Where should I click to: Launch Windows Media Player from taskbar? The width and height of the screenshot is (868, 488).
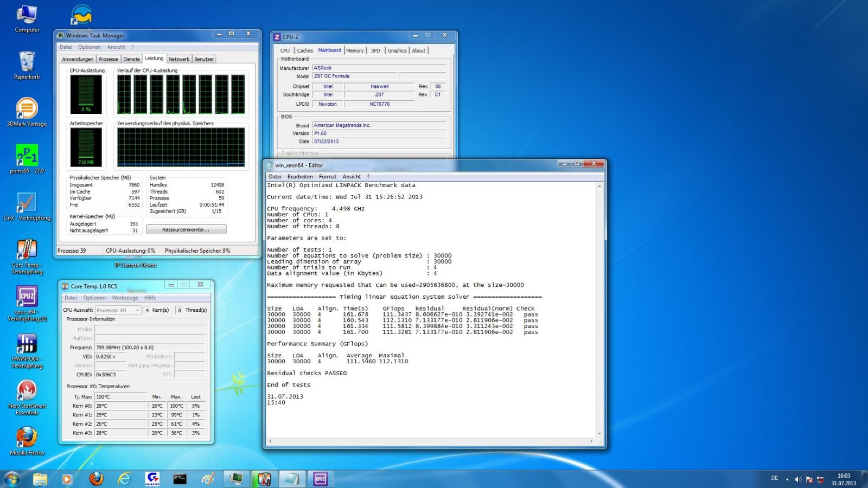point(67,479)
